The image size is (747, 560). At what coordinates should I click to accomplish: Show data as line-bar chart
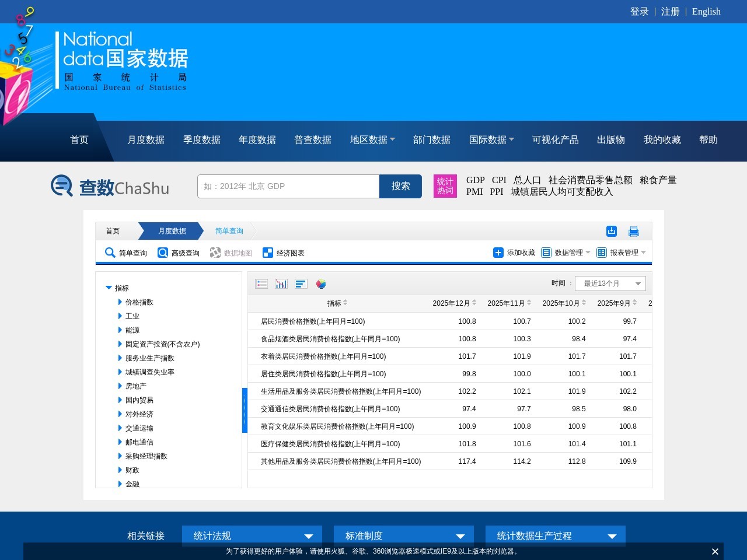pos(281,283)
